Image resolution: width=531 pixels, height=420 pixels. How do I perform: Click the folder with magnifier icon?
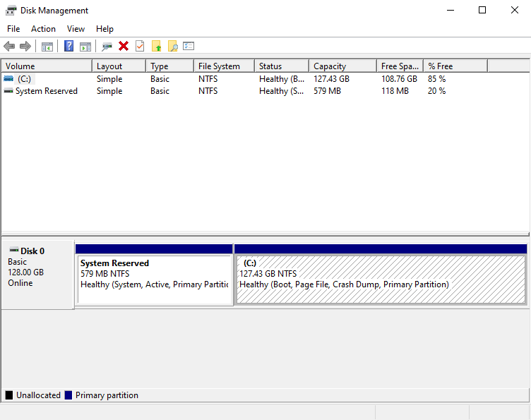(x=173, y=46)
